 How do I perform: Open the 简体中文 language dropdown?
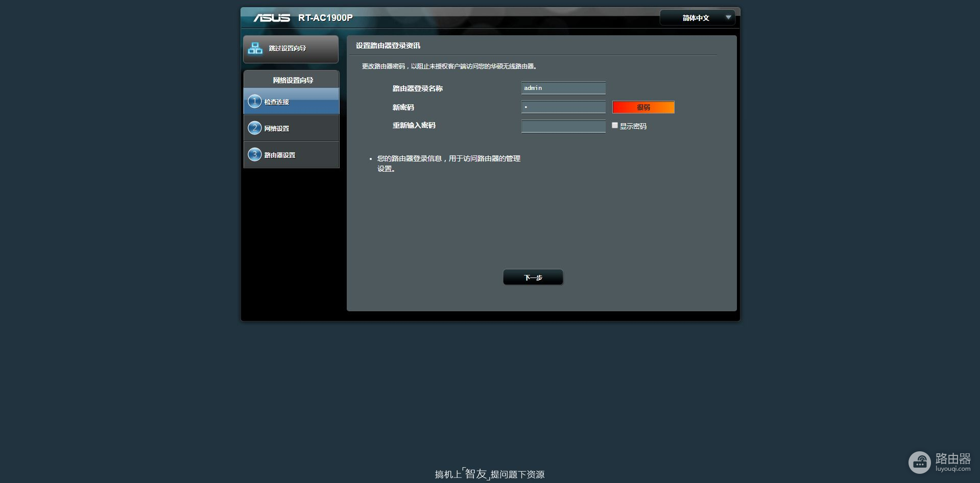pyautogui.click(x=697, y=18)
